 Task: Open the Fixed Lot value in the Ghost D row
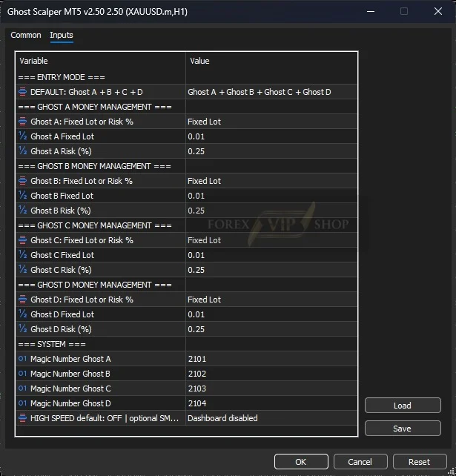(x=271, y=300)
